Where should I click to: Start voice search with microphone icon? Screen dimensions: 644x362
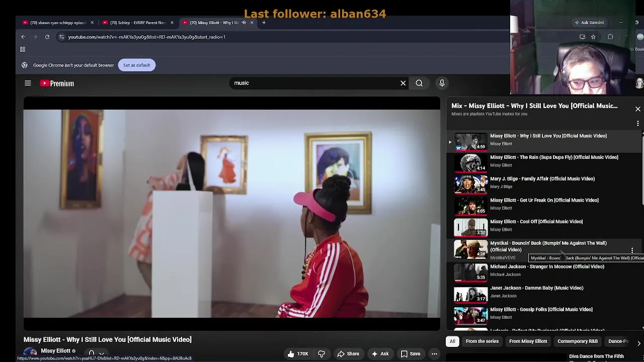tap(442, 83)
